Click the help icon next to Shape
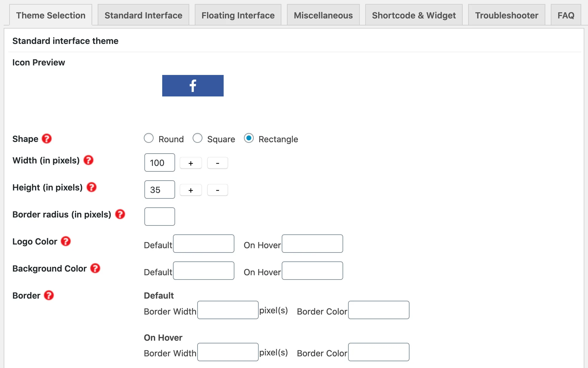 [47, 139]
